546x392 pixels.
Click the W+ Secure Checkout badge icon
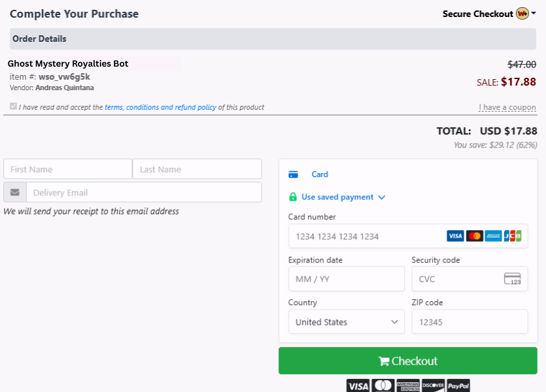[x=522, y=14]
